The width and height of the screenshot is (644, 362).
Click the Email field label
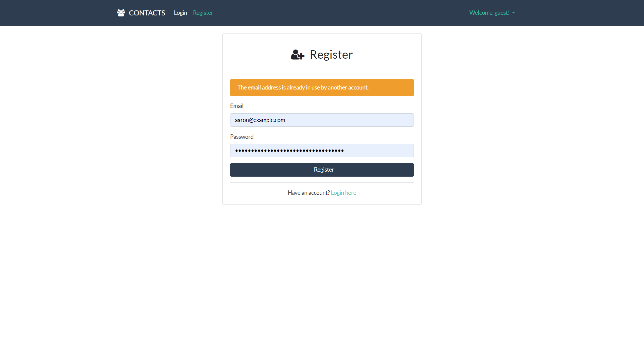[237, 106]
